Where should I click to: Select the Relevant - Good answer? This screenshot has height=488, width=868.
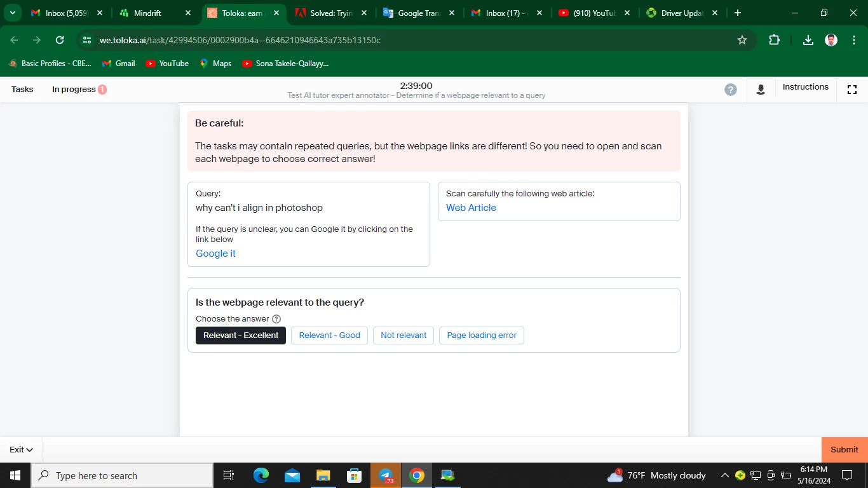(x=329, y=335)
